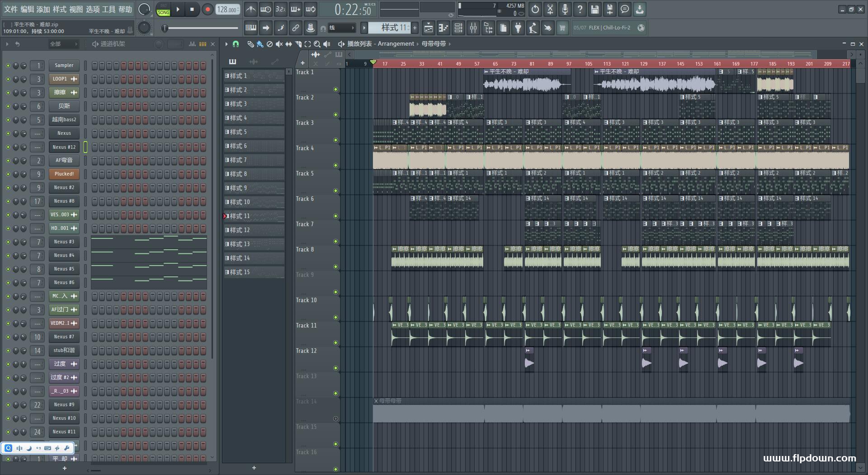Select the playback speaker tool in playlist
This screenshot has height=475, width=868.
(326, 44)
